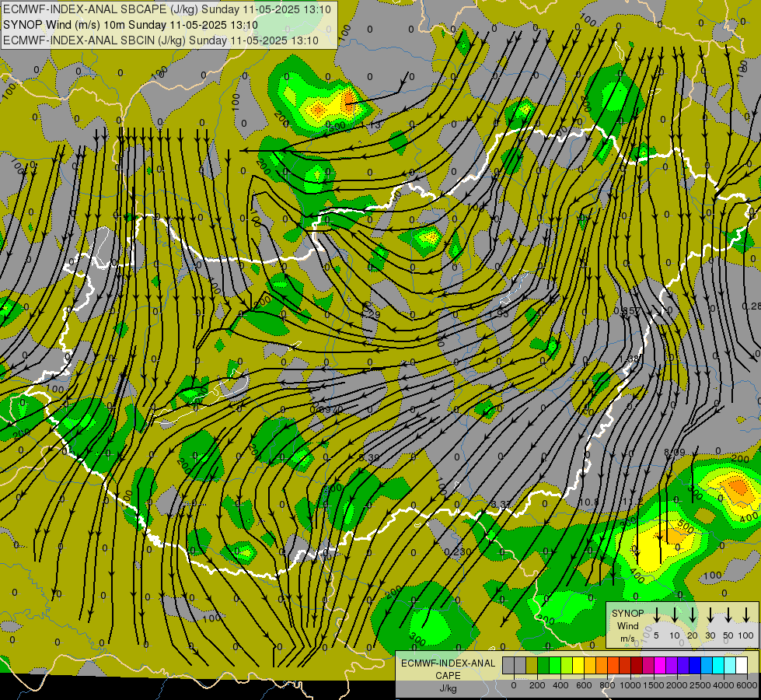Image resolution: width=761 pixels, height=700 pixels.
Task: Select the dark red swatch right of the 1000 tick
Action: click(x=637, y=665)
